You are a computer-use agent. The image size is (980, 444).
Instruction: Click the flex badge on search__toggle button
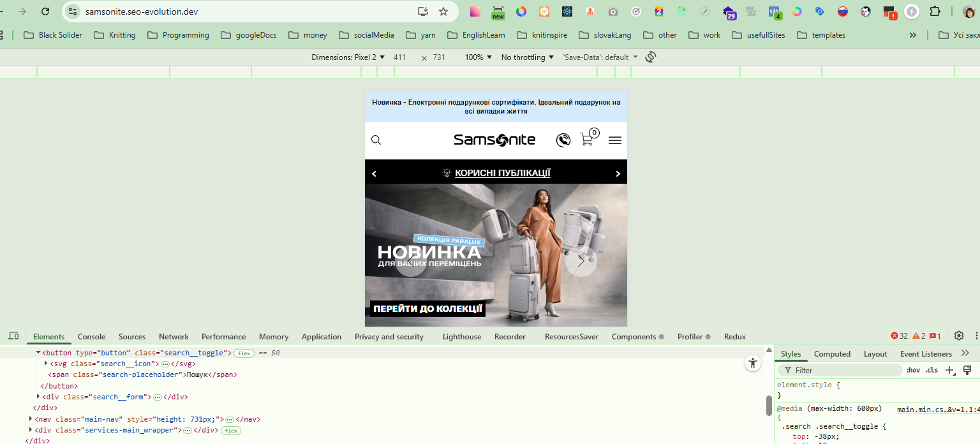(243, 353)
